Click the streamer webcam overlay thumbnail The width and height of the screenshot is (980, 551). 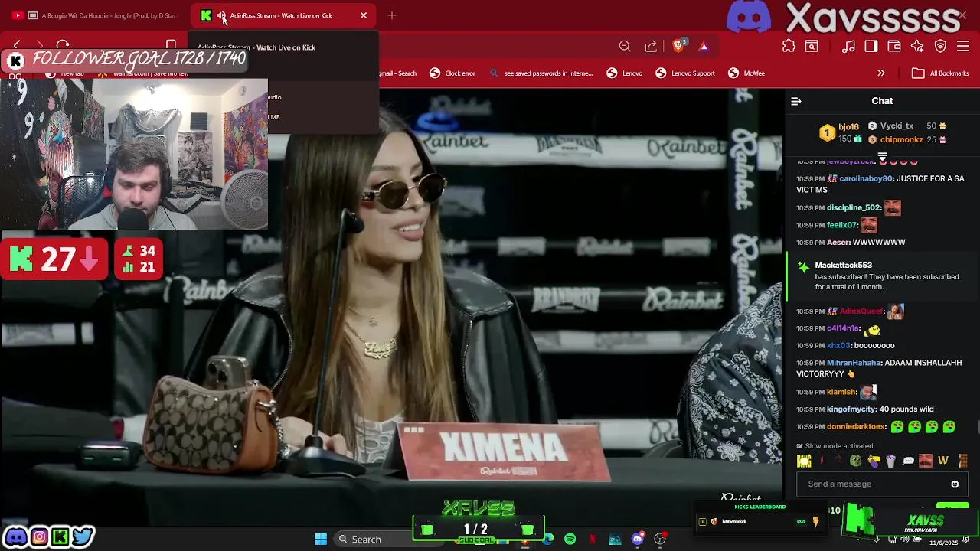134,153
